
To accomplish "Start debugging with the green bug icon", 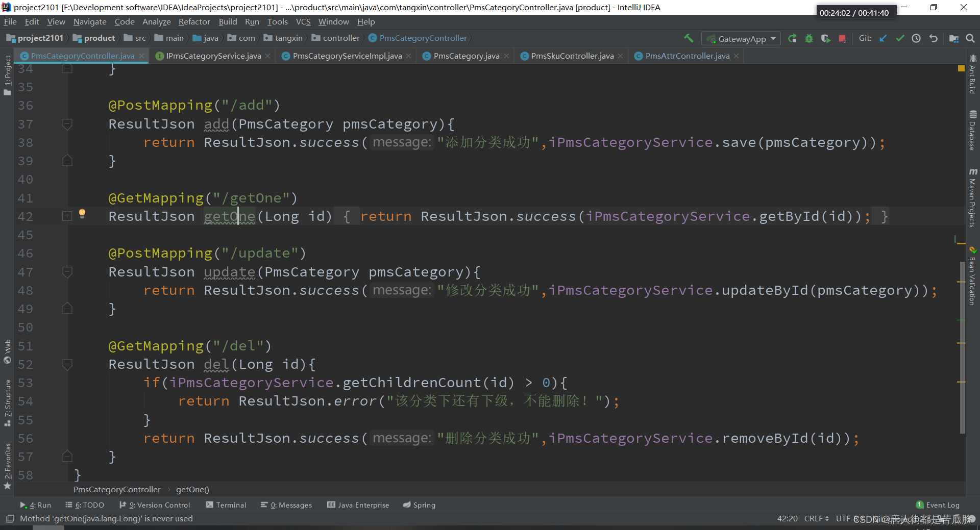I will (x=809, y=38).
